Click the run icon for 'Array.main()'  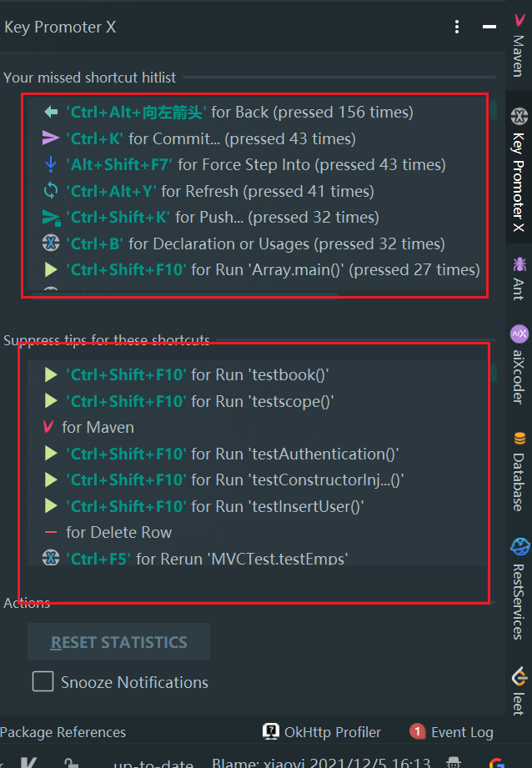click(x=51, y=269)
